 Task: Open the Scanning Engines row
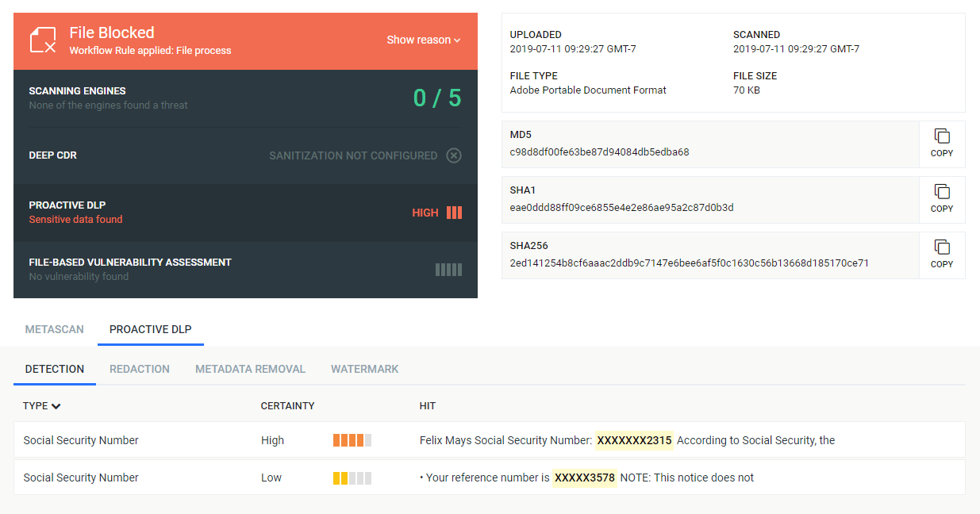click(x=245, y=98)
